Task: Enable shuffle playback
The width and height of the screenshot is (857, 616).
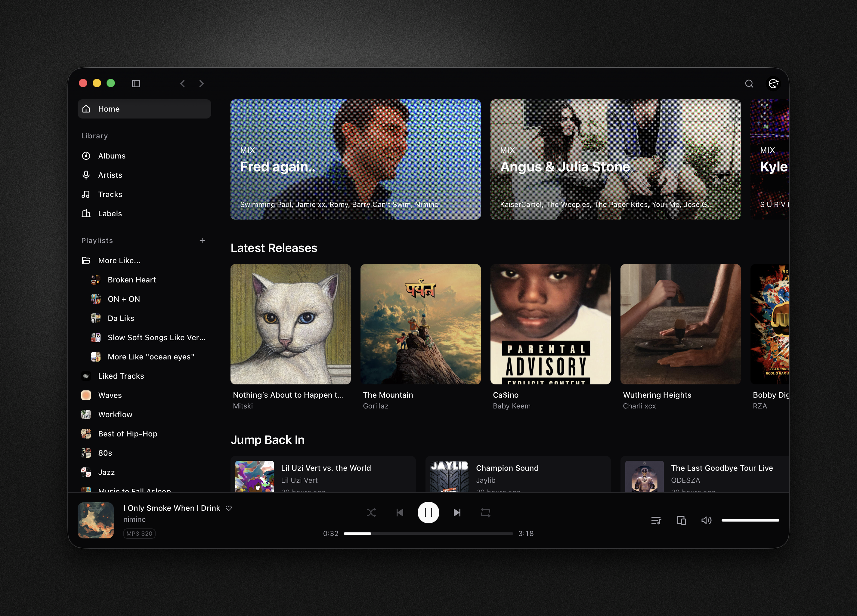Action: click(371, 513)
